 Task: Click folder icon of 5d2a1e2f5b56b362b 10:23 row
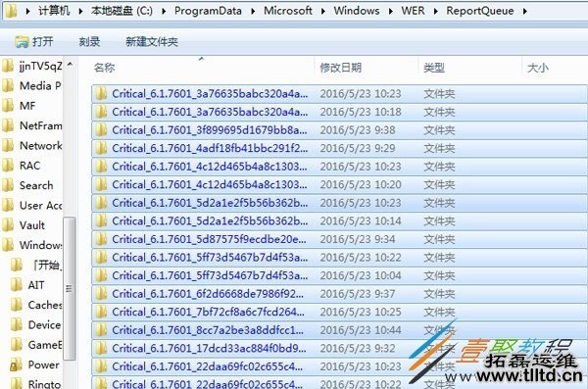point(101,203)
